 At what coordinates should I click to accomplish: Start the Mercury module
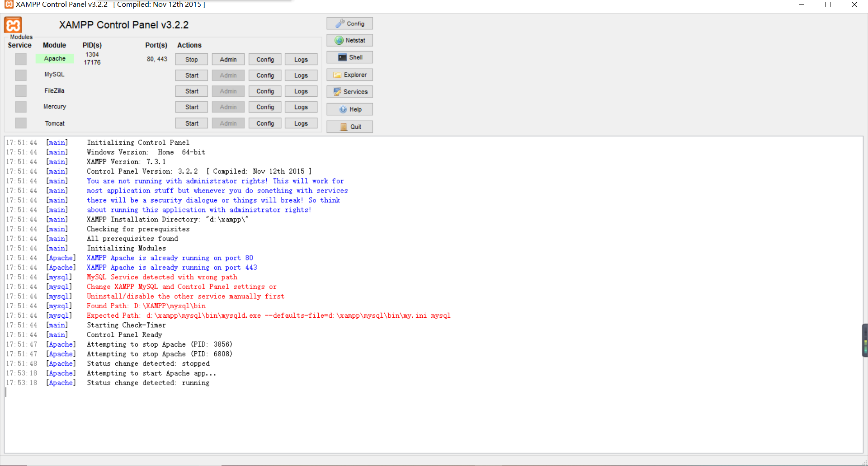(192, 107)
